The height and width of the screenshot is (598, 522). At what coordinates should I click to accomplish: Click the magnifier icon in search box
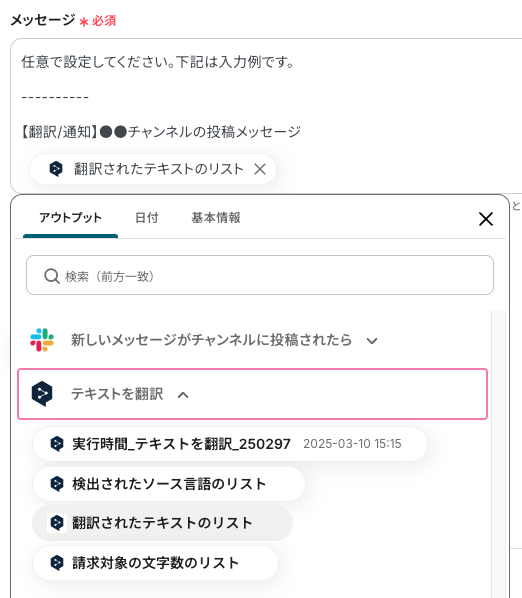[52, 276]
